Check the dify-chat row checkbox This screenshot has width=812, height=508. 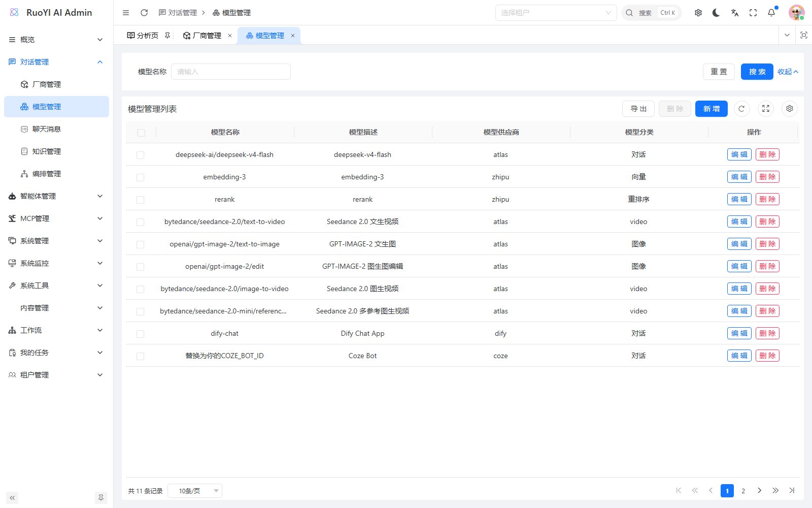(141, 334)
